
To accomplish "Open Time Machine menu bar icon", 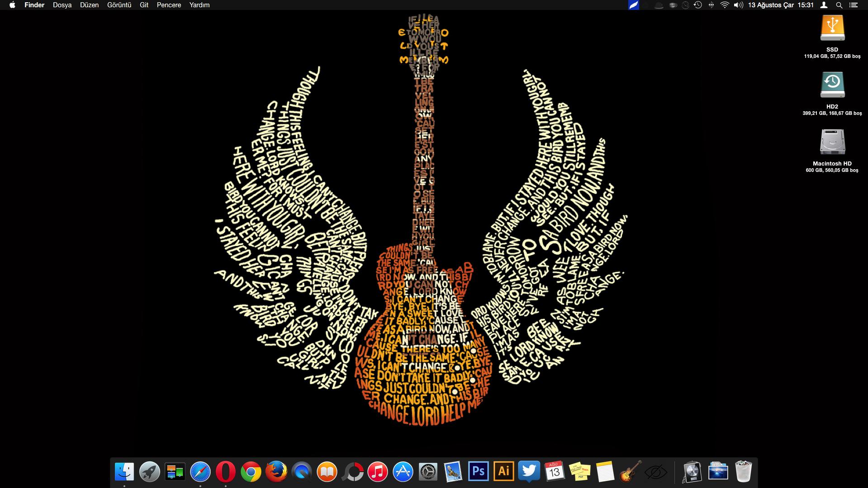I will click(x=698, y=5).
